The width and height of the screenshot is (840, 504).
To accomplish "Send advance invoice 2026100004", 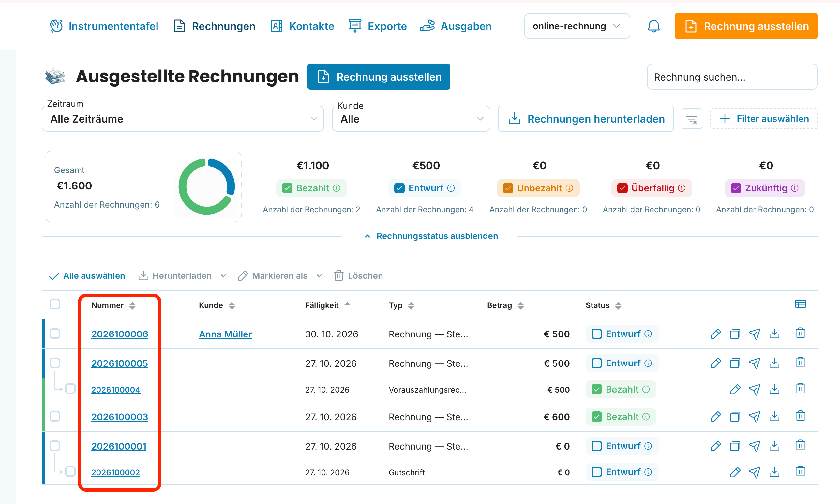I will (755, 389).
